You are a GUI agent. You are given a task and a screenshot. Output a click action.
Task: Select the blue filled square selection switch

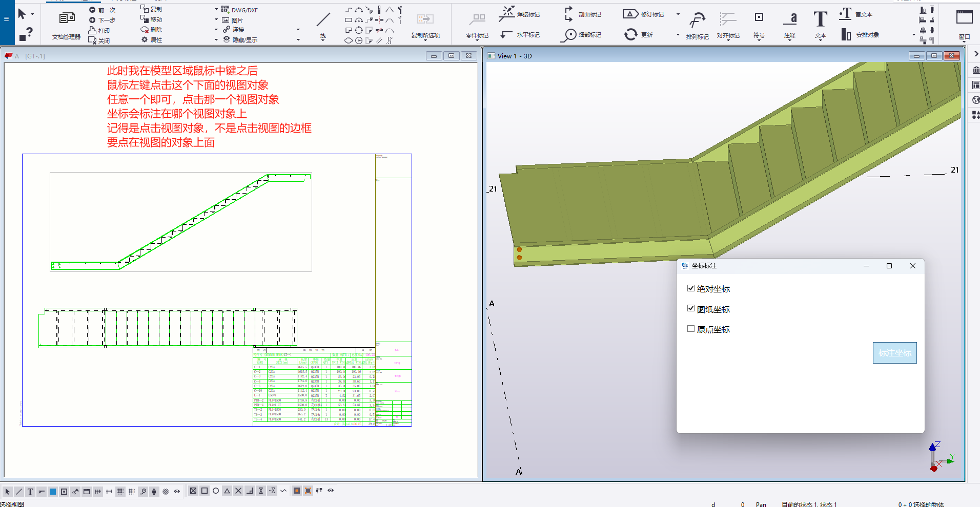[x=53, y=491]
